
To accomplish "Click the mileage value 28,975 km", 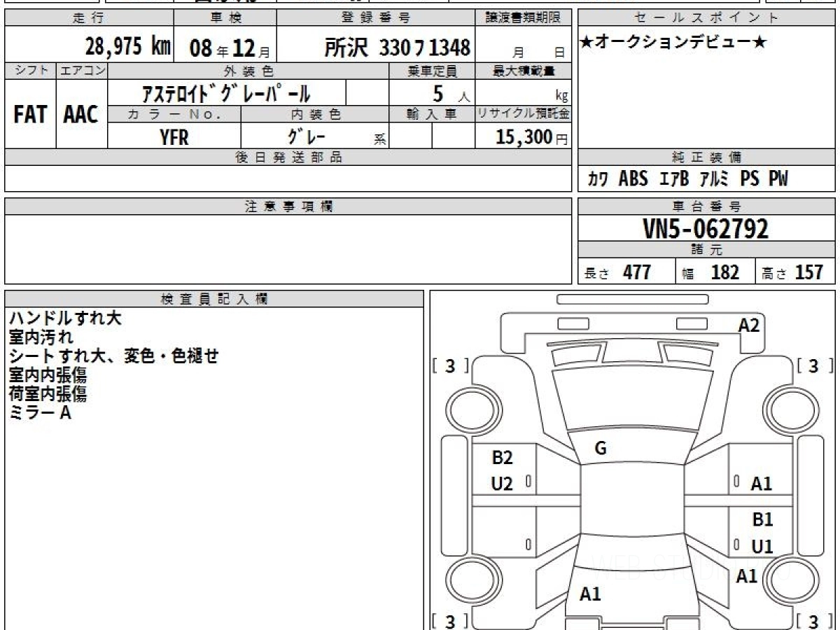I will [128, 47].
